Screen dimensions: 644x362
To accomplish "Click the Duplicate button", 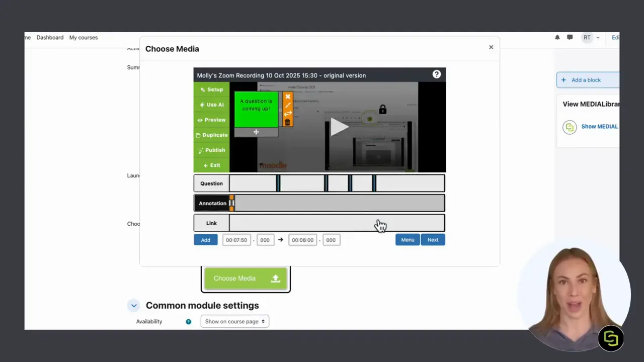I will 211,135.
